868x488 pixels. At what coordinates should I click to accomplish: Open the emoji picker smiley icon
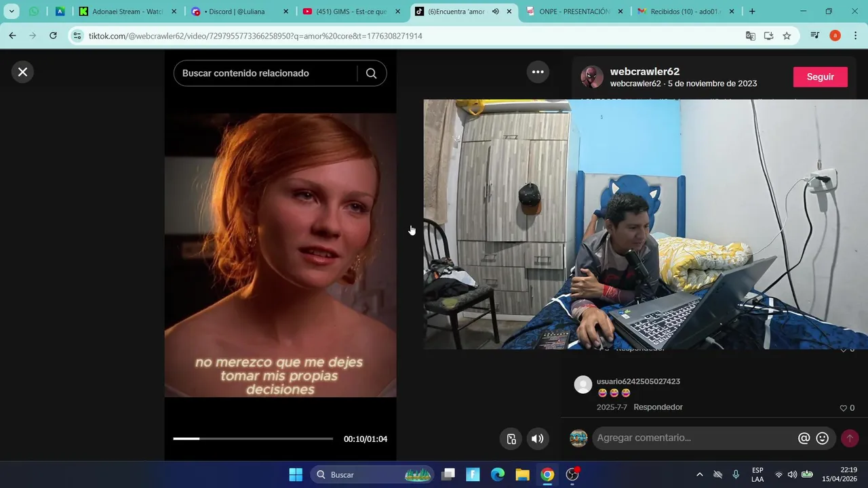[823, 439]
